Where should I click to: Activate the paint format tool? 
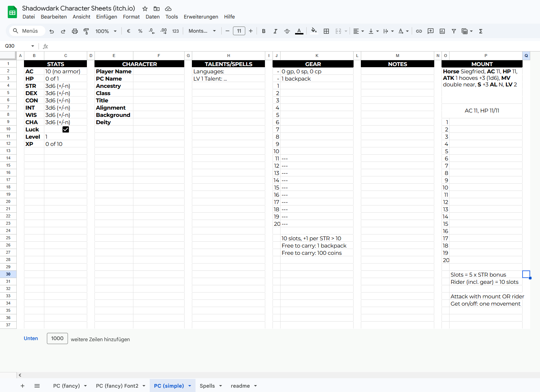pos(86,31)
